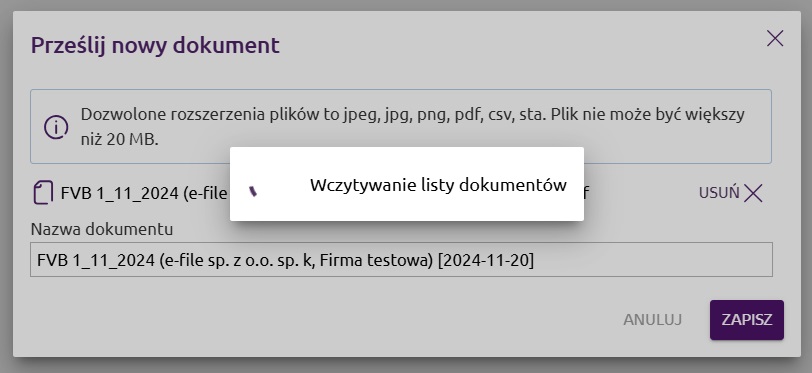Select the attached FVB 1_11_2024 file name
This screenshot has height=373, width=812.
(144, 193)
